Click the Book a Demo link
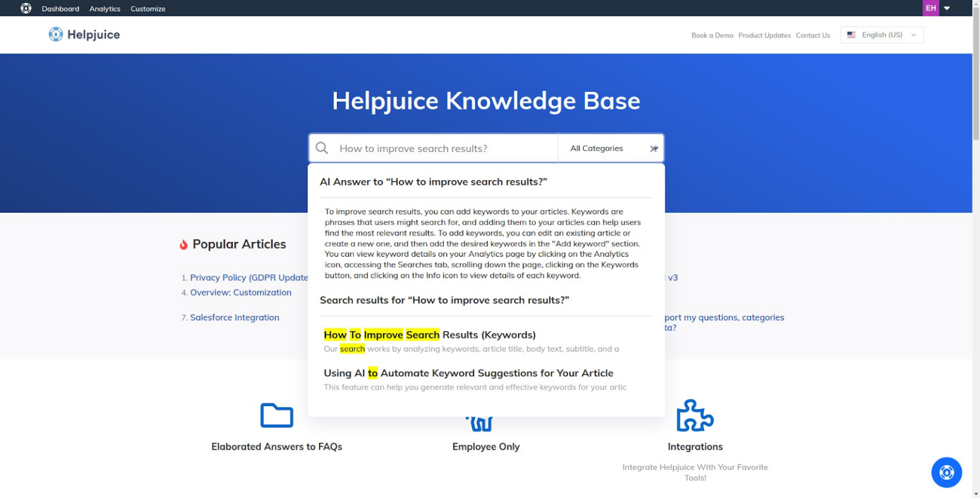The image size is (980, 498). pyautogui.click(x=712, y=35)
